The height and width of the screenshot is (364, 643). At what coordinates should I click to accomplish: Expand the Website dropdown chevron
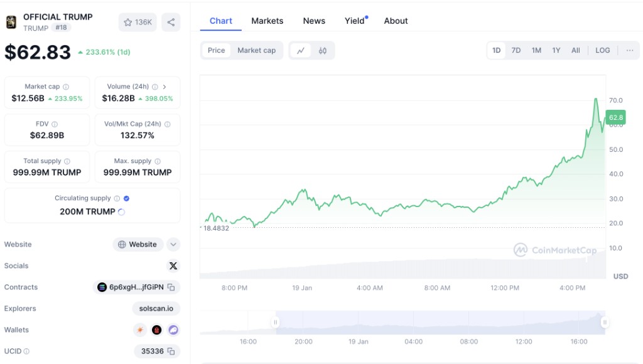point(173,245)
